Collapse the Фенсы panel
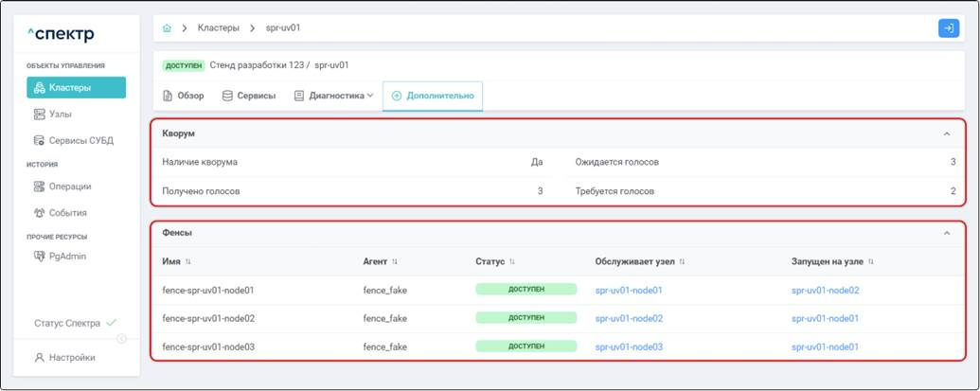Image resolution: width=980 pixels, height=391 pixels. click(x=947, y=233)
